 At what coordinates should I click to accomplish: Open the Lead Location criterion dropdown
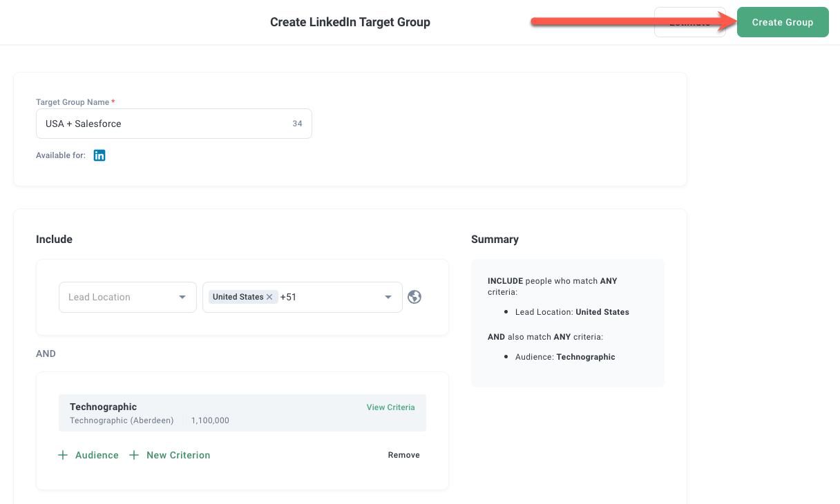click(x=127, y=297)
